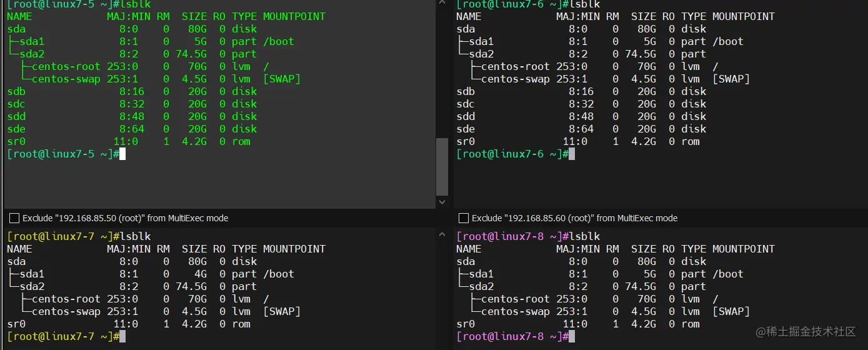Viewport: 868px width, 350px height.
Task: Click "centos-root" in linux7-8 terminal
Action: tap(516, 299)
